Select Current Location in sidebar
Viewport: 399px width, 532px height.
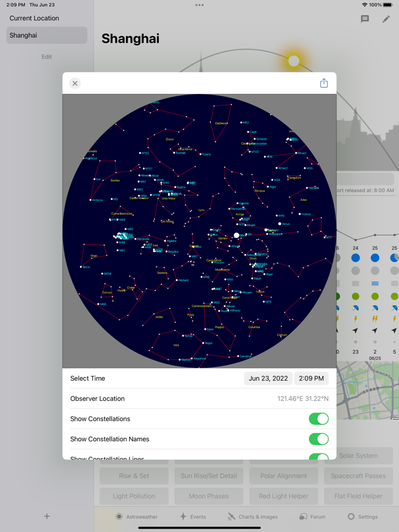point(34,18)
